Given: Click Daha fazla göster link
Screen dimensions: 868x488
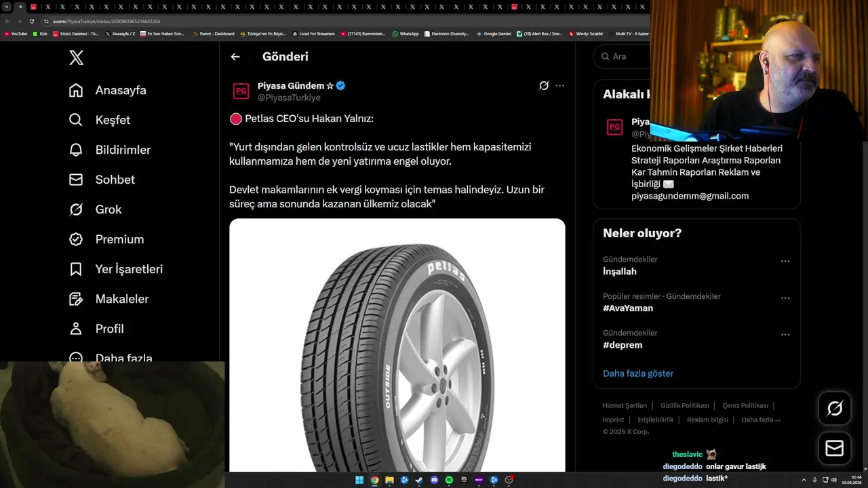Looking at the screenshot, I should pyautogui.click(x=638, y=373).
